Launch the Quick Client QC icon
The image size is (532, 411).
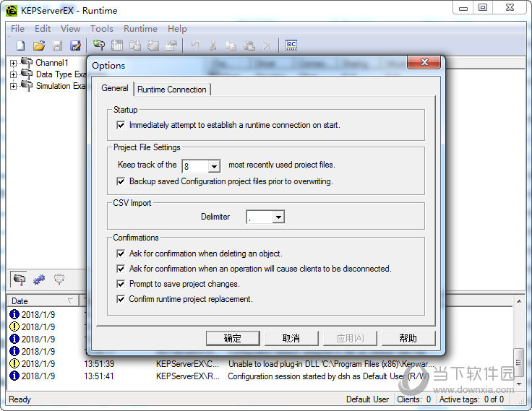tap(291, 45)
